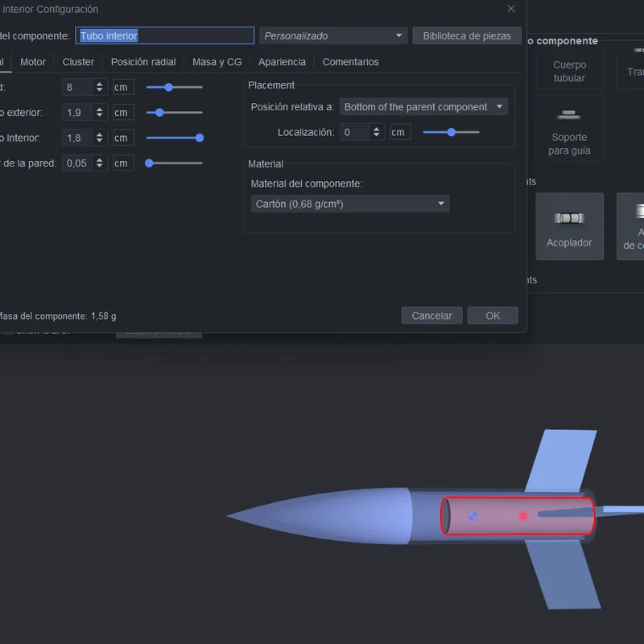Screen dimensions: 644x644
Task: Open the cm unit selector beside value 8
Action: tap(123, 87)
